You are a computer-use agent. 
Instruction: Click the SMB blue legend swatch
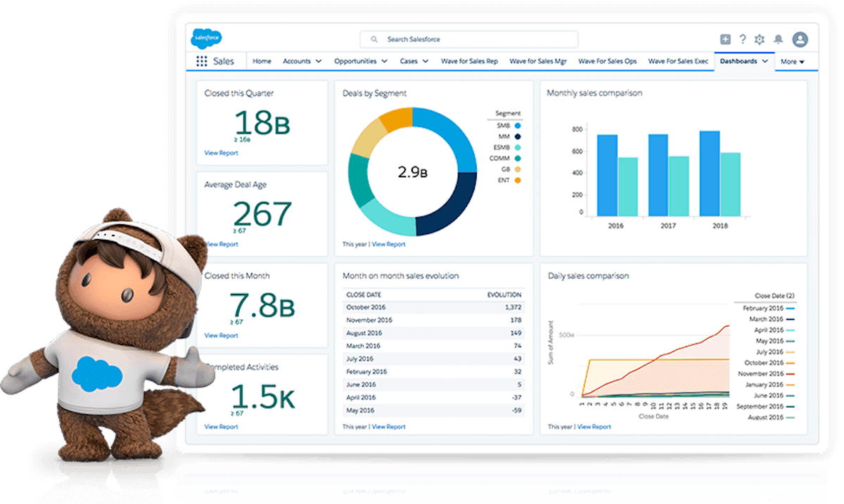[x=518, y=125]
